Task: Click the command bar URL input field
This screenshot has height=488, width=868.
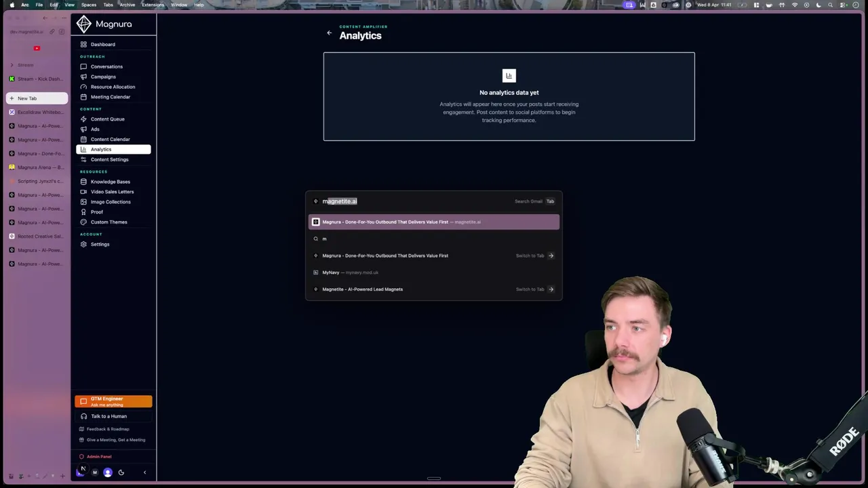Action: pos(414,201)
